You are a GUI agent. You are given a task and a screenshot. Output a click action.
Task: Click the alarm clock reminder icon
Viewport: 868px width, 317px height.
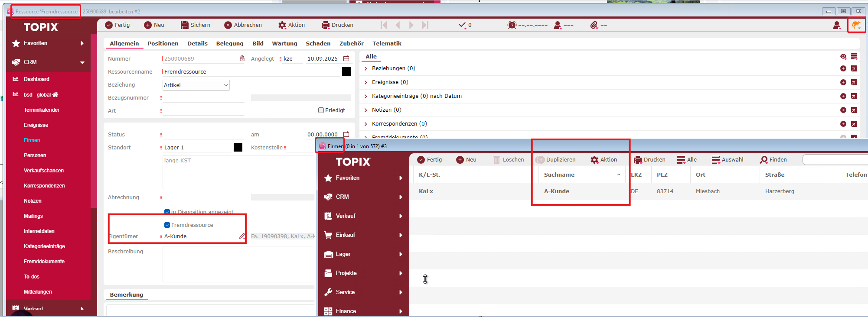click(x=512, y=25)
